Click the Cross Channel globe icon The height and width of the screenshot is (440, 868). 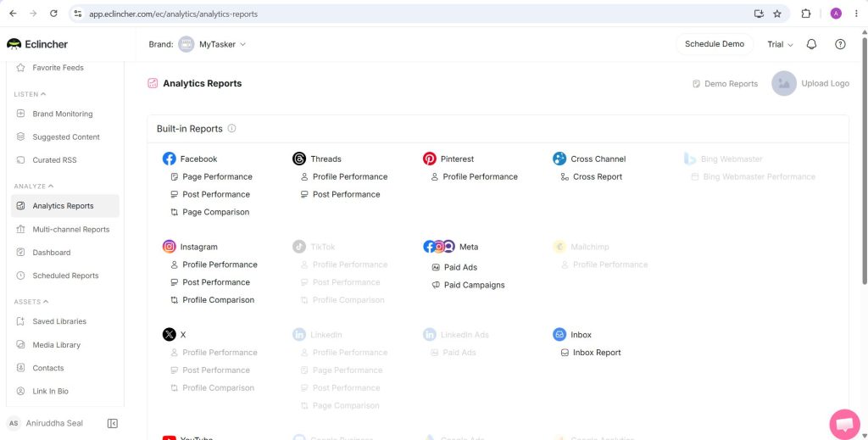[x=559, y=159]
